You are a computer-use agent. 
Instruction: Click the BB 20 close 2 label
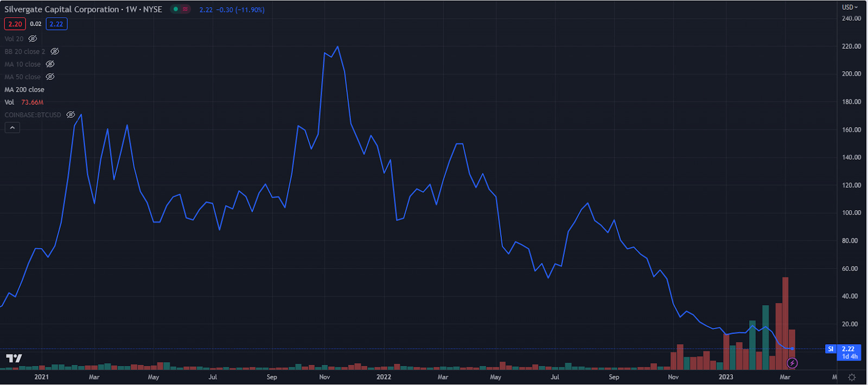25,51
